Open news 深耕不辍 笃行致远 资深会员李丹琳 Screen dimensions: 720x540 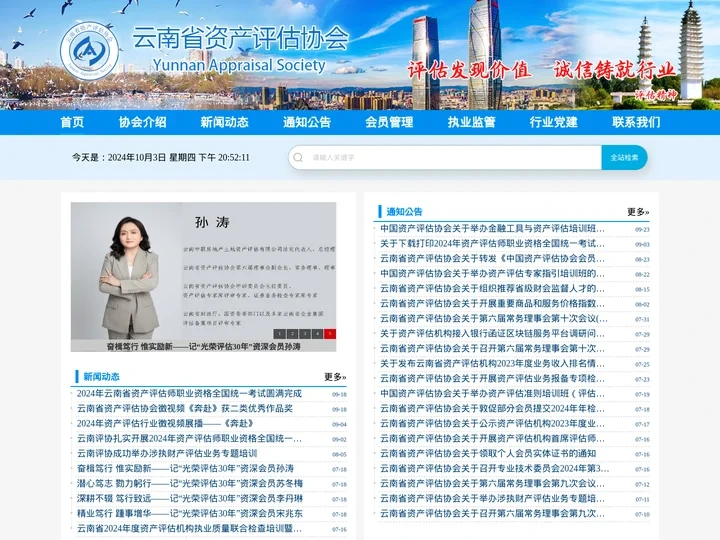[x=190, y=498]
